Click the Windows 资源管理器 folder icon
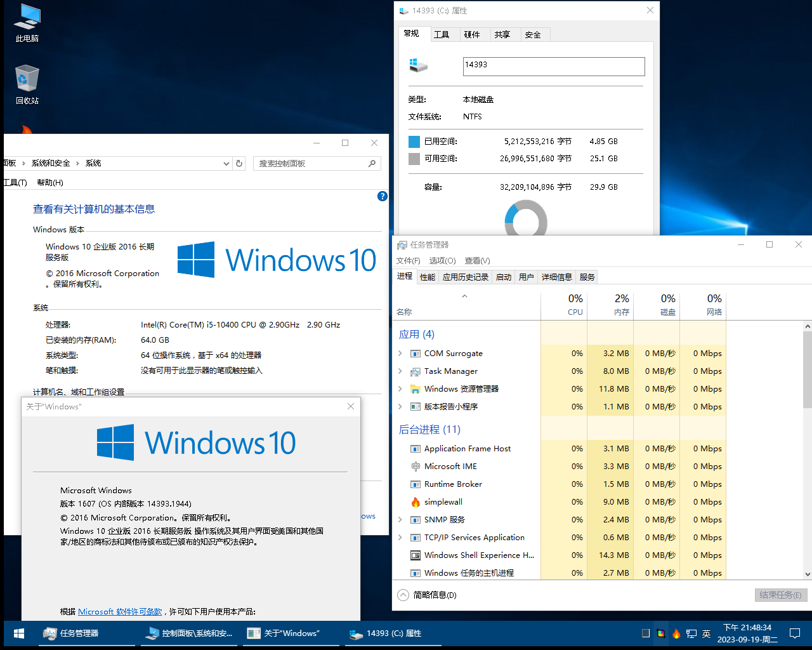This screenshot has width=812, height=650. point(416,389)
